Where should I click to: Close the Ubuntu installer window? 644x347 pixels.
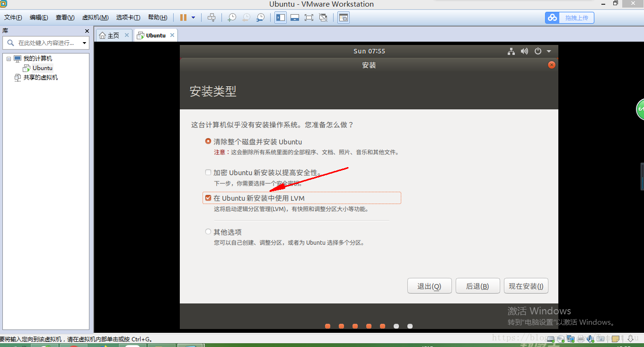click(x=551, y=65)
